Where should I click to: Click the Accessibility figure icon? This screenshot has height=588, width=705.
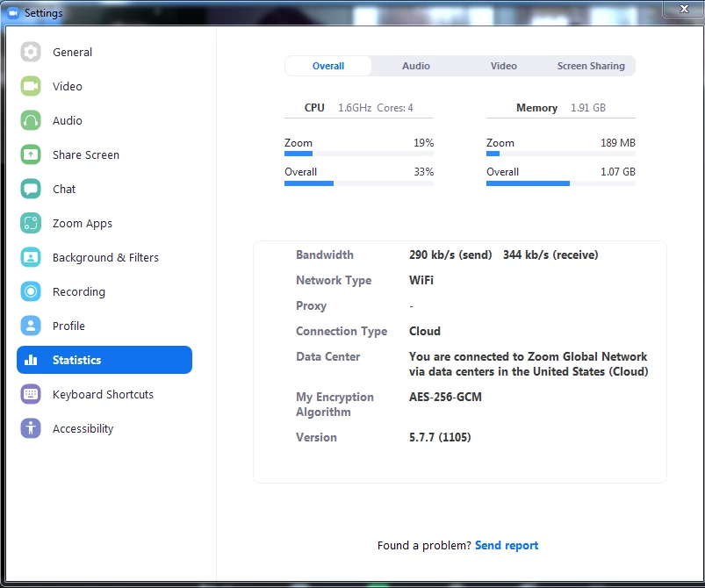coord(31,428)
